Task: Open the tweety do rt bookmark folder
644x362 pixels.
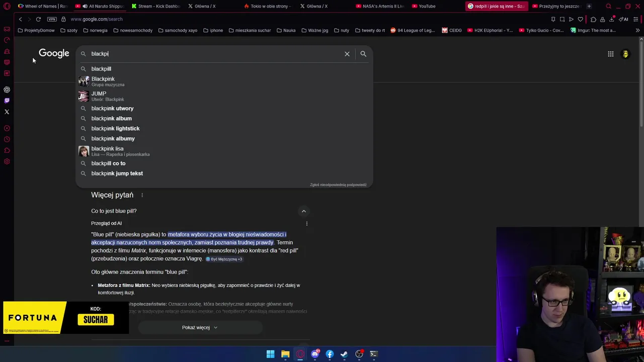Action: [x=370, y=30]
